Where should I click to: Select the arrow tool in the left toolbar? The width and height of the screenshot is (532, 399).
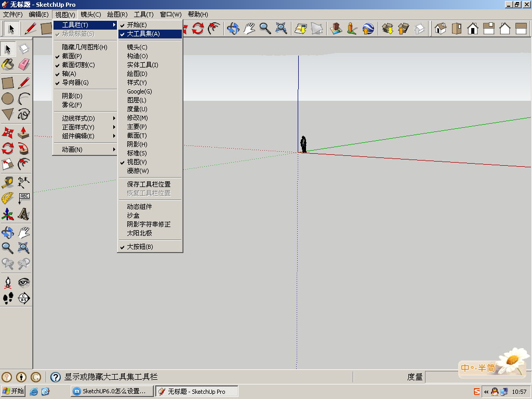coord(8,49)
